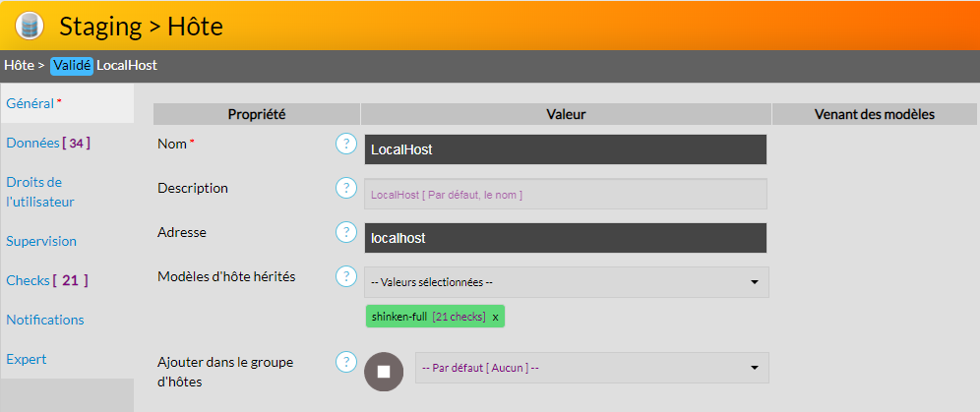Switch to the Général tab
980x412 pixels.
click(30, 103)
